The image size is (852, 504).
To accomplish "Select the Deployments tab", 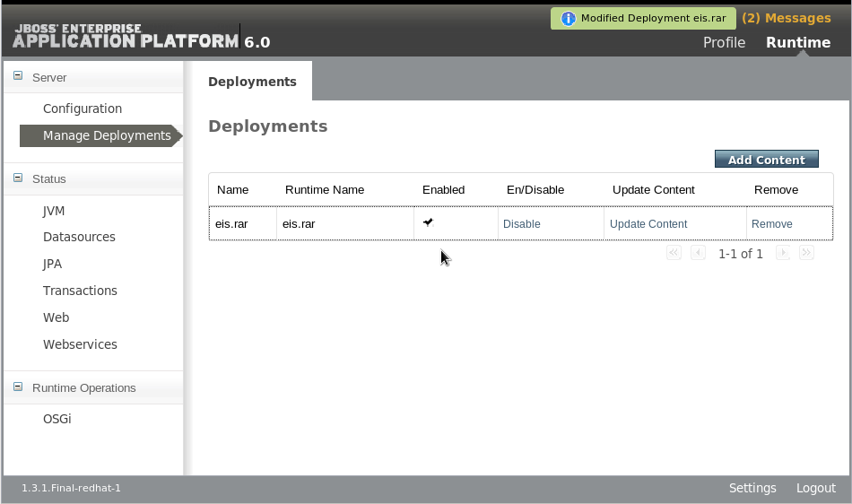I will (252, 82).
